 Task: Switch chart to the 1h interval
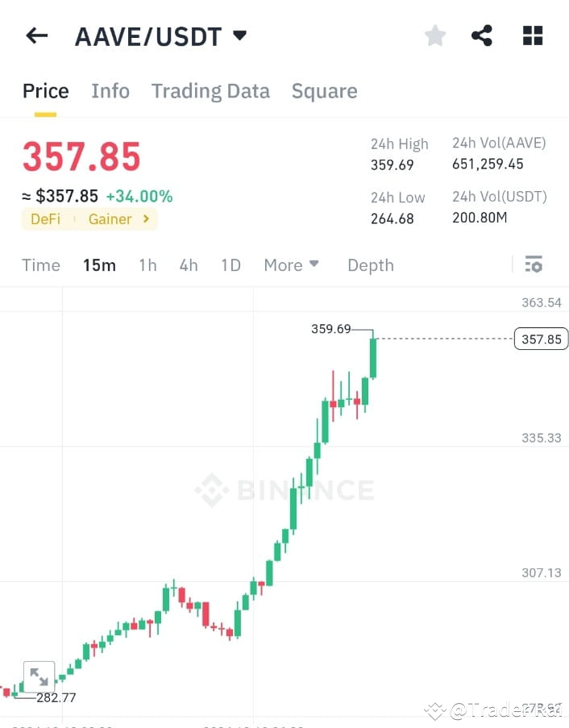pos(147,264)
